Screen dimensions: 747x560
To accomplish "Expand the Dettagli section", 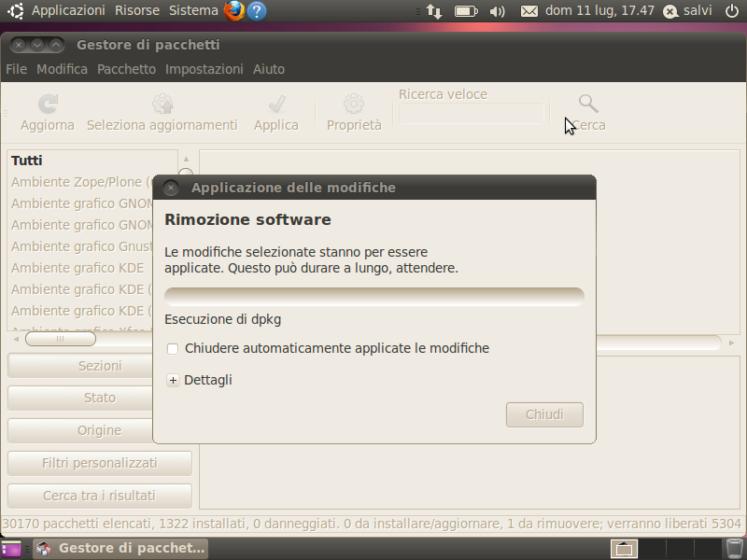I will (173, 380).
